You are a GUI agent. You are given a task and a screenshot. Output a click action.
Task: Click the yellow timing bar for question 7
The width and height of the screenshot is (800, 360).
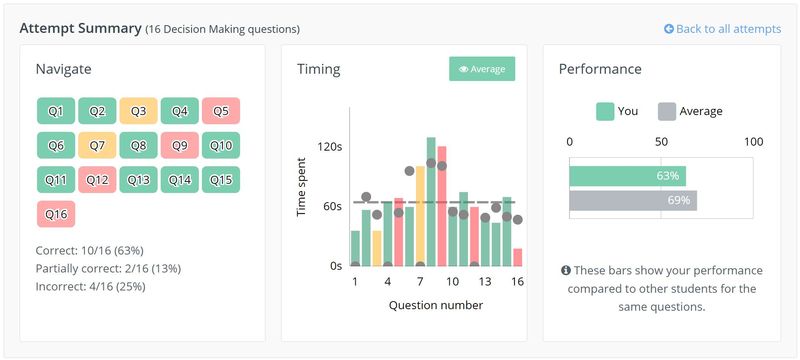[420, 216]
